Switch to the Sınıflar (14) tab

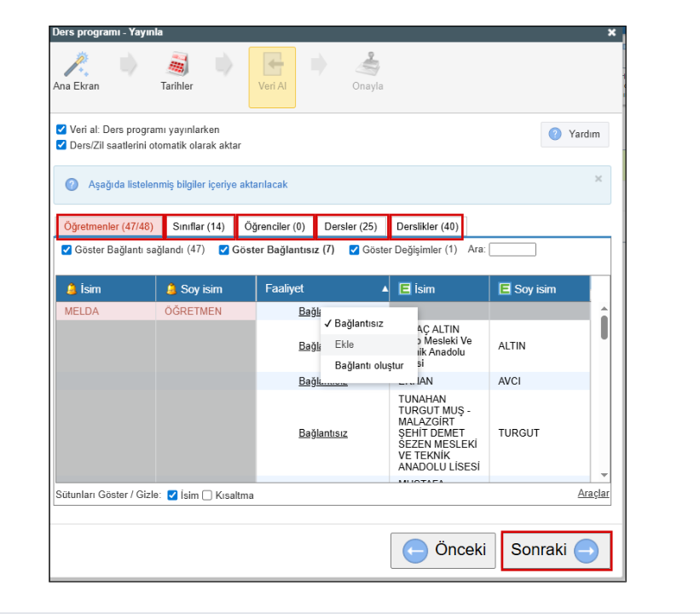[x=199, y=227]
